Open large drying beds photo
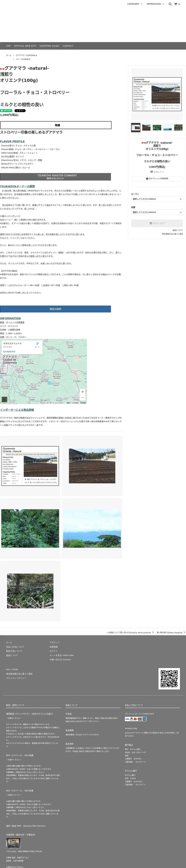 pyautogui.click(x=92, y=466)
